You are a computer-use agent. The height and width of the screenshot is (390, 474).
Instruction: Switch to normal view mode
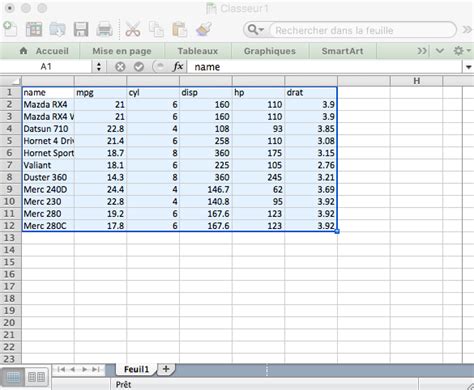13,377
